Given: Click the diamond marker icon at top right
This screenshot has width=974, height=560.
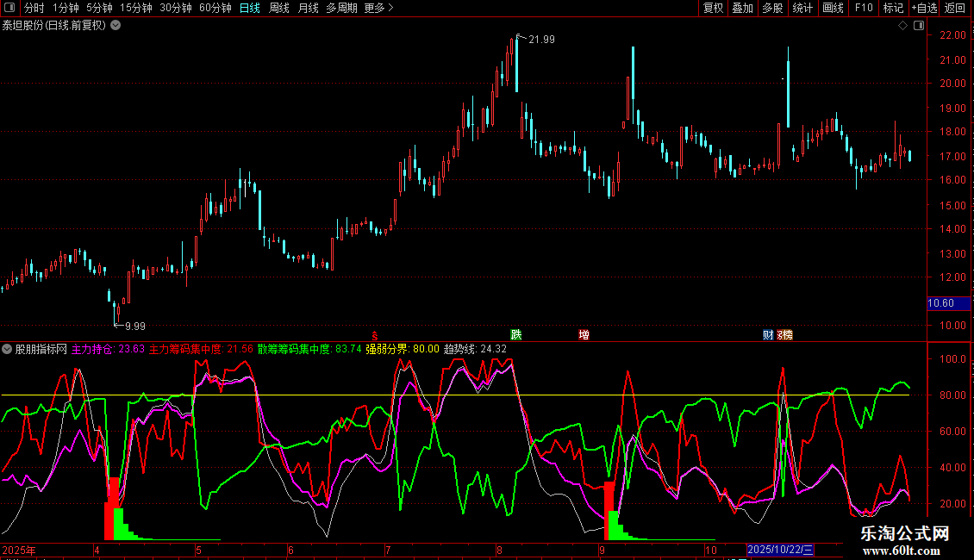Looking at the screenshot, I should click(x=902, y=26).
